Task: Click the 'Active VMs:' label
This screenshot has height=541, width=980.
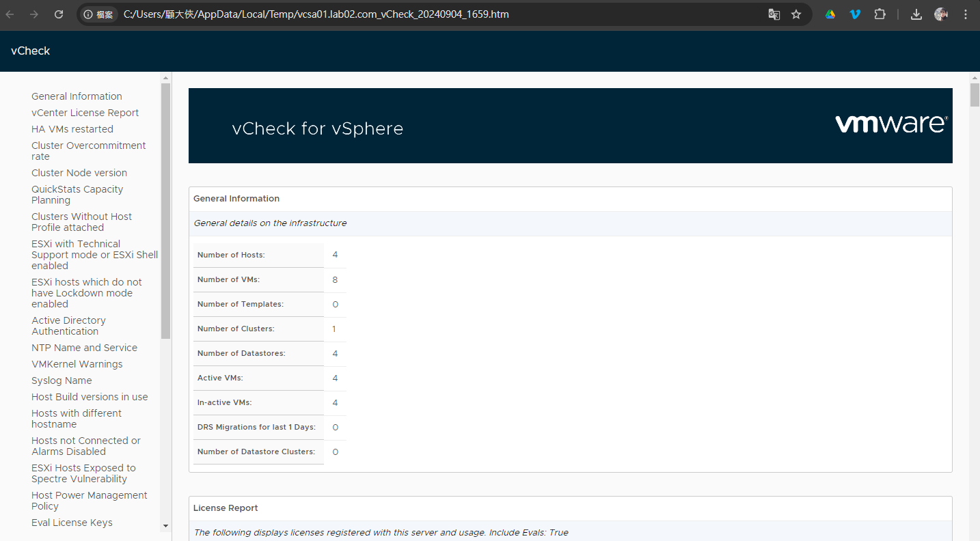Action: coord(220,378)
